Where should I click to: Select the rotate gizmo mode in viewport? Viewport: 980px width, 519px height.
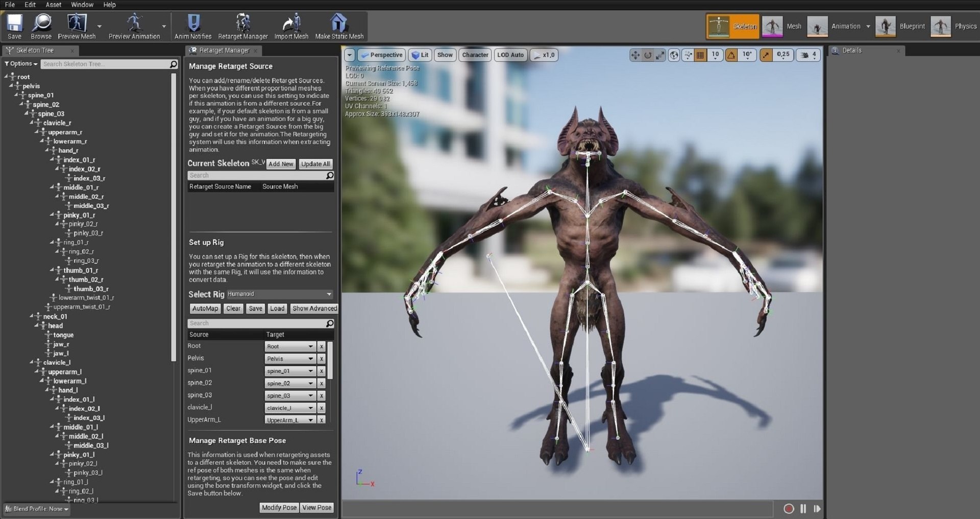[648, 55]
